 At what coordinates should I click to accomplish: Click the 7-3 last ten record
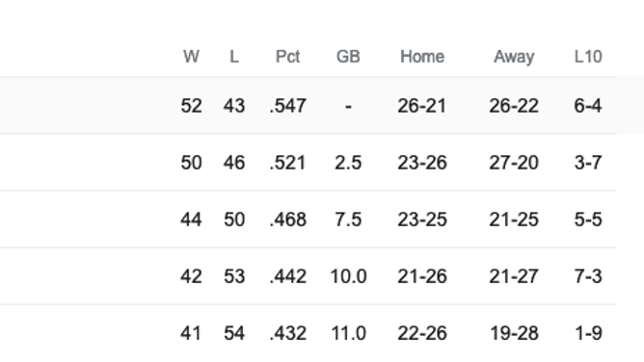click(x=588, y=276)
